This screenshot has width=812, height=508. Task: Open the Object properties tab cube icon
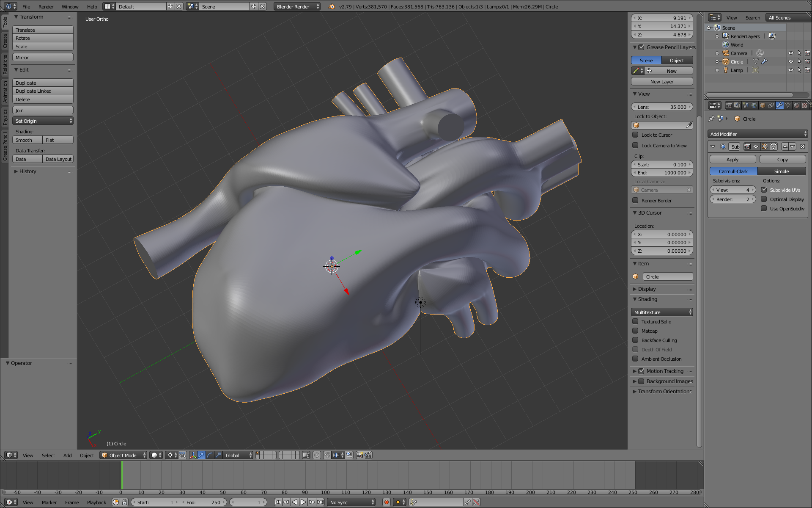point(763,105)
